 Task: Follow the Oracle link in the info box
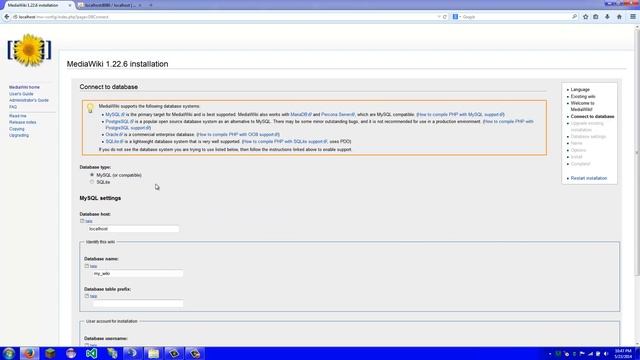pyautogui.click(x=114, y=135)
